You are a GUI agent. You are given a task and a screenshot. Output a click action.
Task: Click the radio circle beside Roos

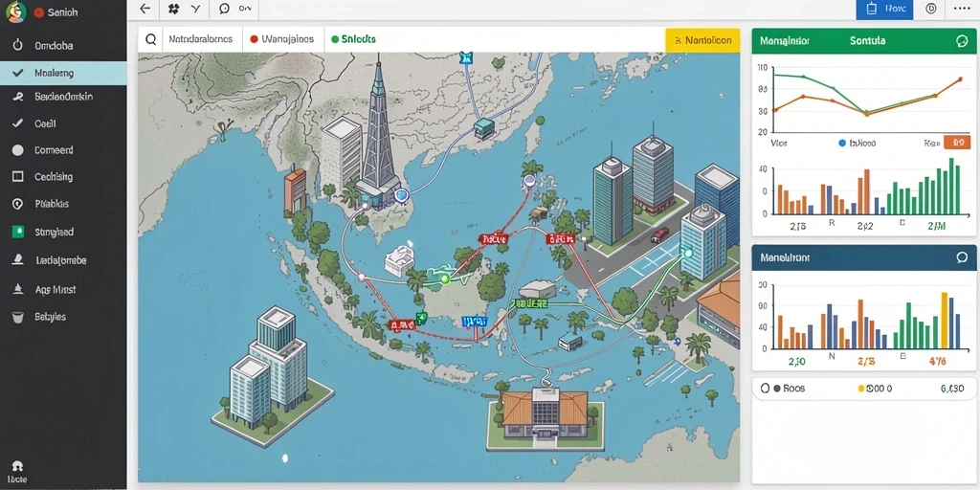[x=765, y=389]
